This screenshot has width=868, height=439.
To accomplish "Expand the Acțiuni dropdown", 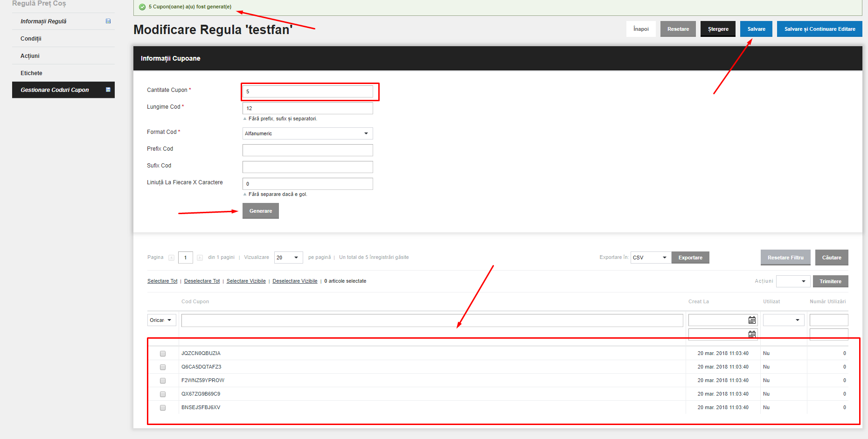I will tap(793, 281).
